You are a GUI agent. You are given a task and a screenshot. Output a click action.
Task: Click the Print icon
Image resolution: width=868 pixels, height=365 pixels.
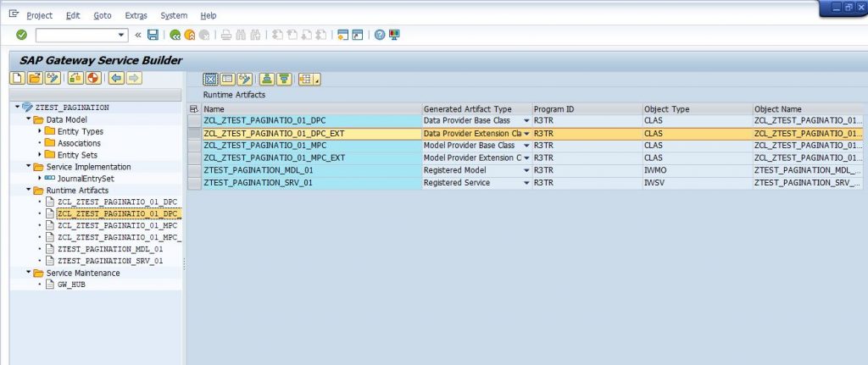coord(225,35)
